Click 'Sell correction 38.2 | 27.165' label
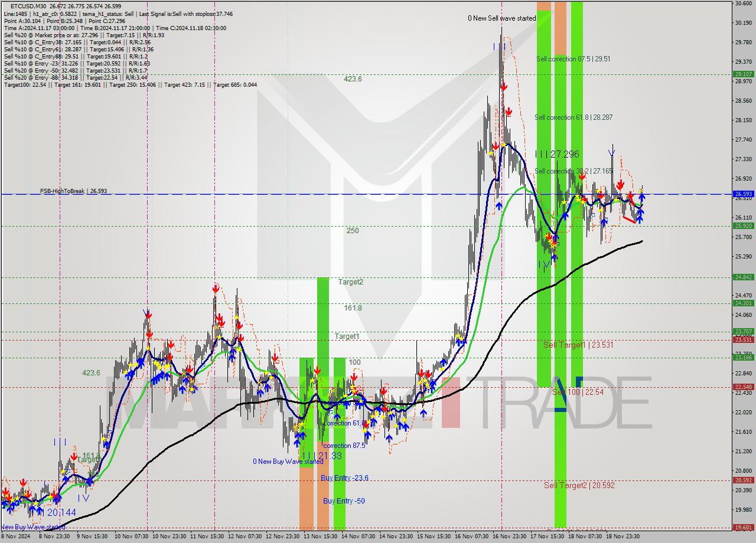Screen dimensions: 756x543 [x=573, y=171]
